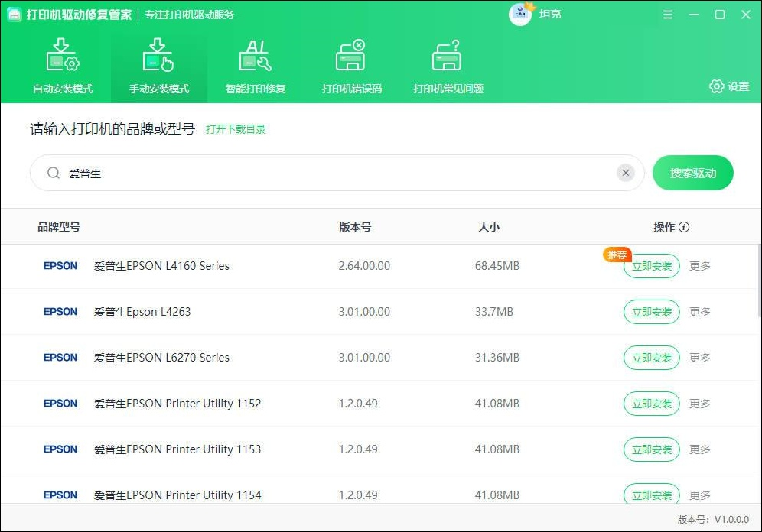Screen dimensions: 762x532
Task: Install EPSON Printer Utility 1154
Action: (x=651, y=494)
